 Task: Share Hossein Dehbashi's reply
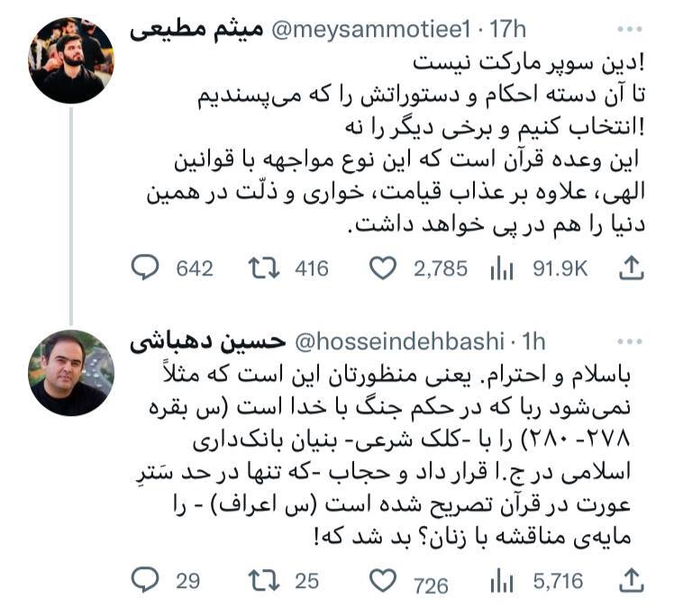tap(633, 581)
